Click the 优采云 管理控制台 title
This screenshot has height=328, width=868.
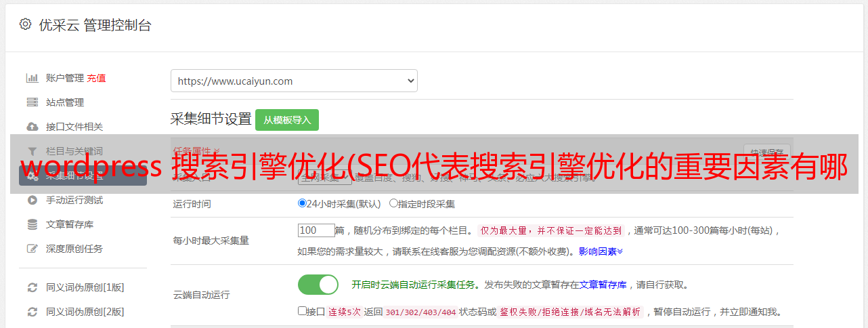click(x=95, y=25)
